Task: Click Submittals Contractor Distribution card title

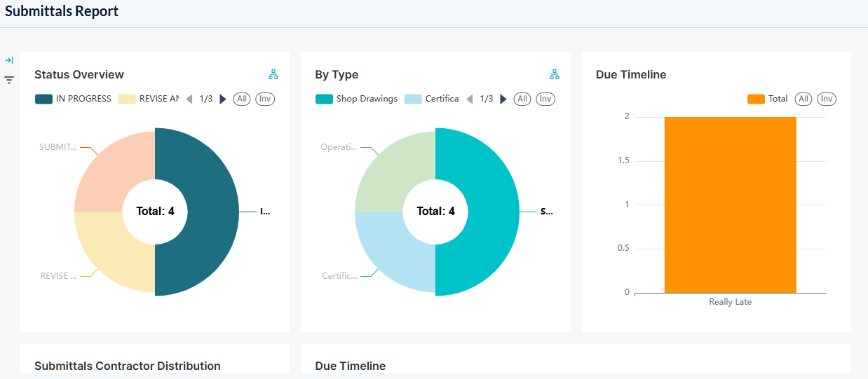Action: [128, 366]
